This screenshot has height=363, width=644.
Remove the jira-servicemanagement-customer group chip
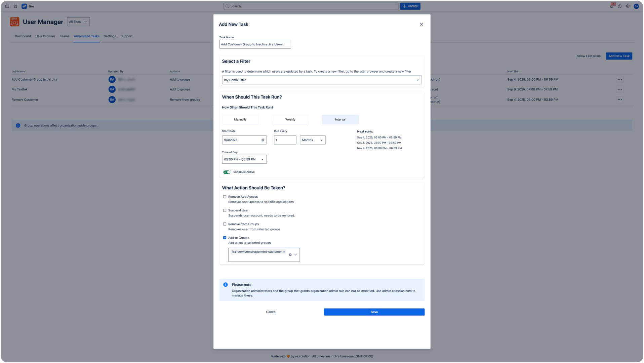(284, 251)
